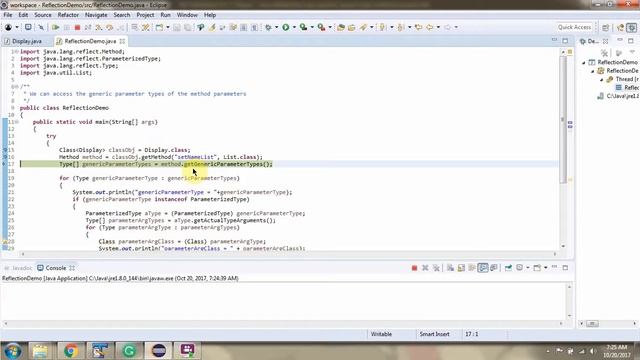Switch to the Display.java editor tab
This screenshot has width=640, height=360.
pyautogui.click(x=23, y=41)
